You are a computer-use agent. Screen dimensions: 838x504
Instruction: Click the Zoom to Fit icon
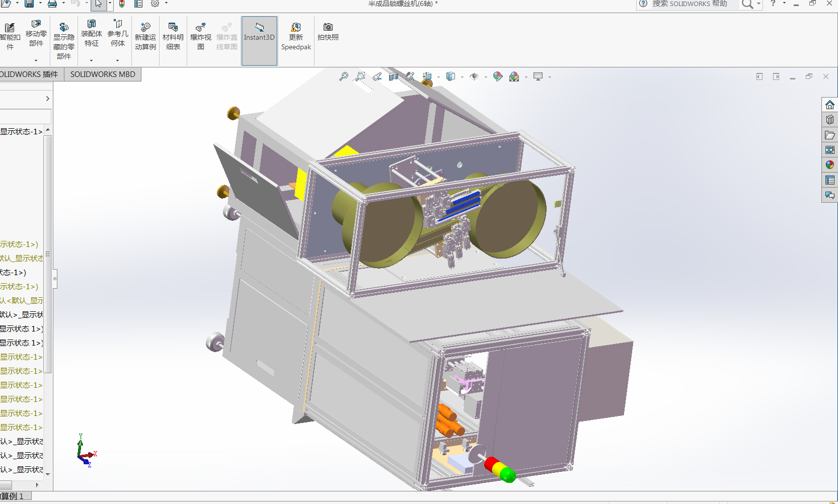tap(344, 76)
